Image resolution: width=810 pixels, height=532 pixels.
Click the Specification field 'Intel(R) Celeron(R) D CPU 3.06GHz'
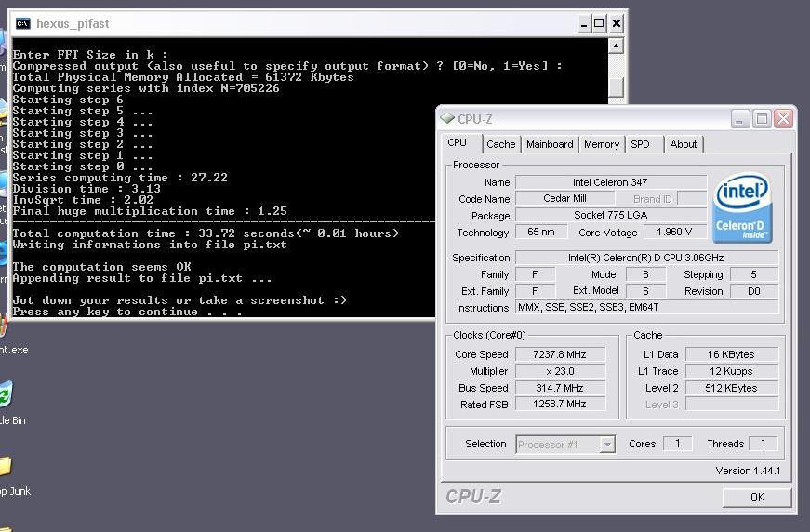pyautogui.click(x=646, y=258)
